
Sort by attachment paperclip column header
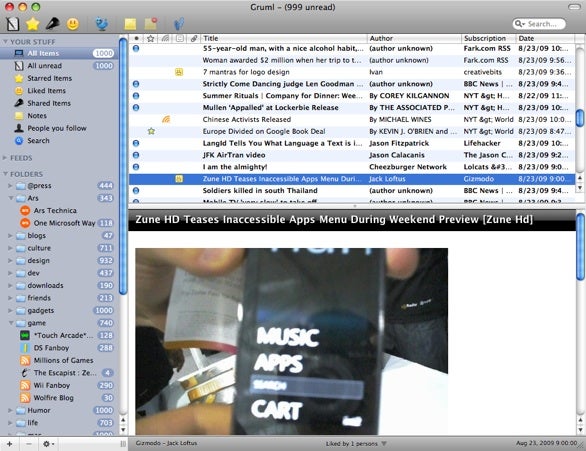pyautogui.click(x=194, y=38)
